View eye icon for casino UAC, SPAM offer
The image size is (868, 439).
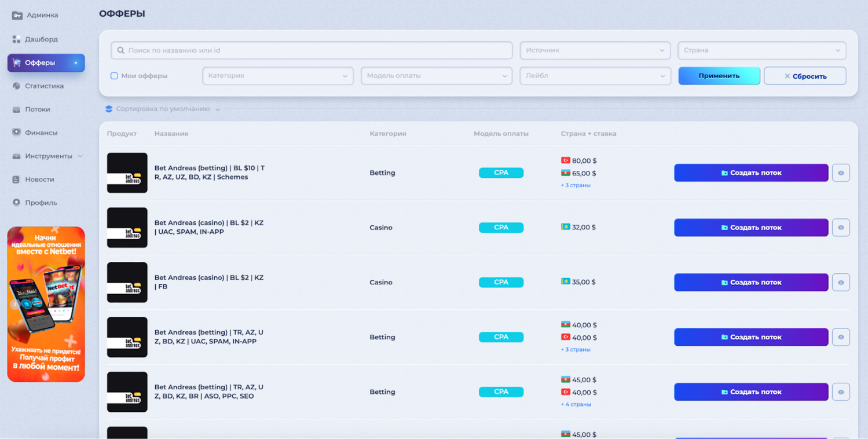841,228
